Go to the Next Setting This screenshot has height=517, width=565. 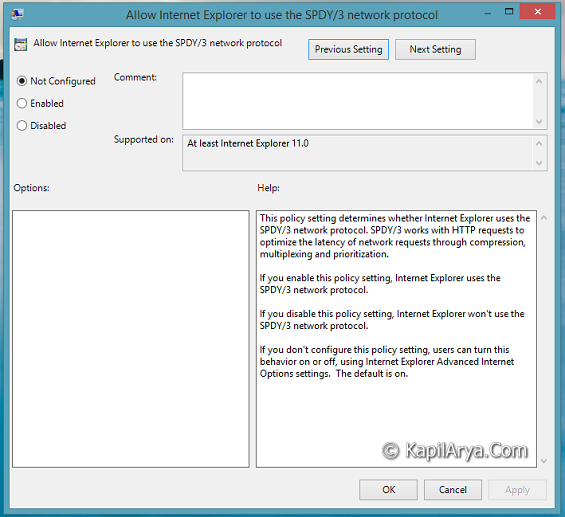(435, 49)
